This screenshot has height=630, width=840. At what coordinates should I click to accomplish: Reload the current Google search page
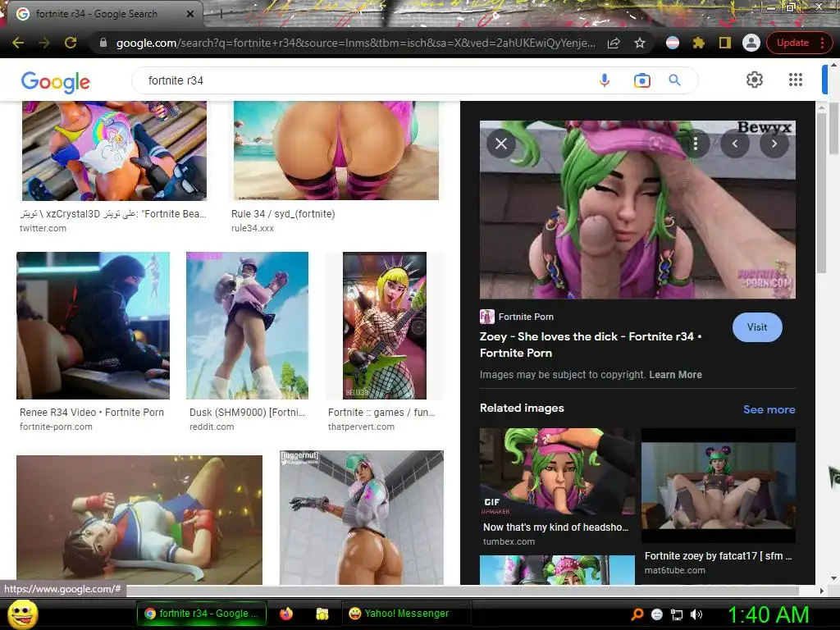point(71,43)
